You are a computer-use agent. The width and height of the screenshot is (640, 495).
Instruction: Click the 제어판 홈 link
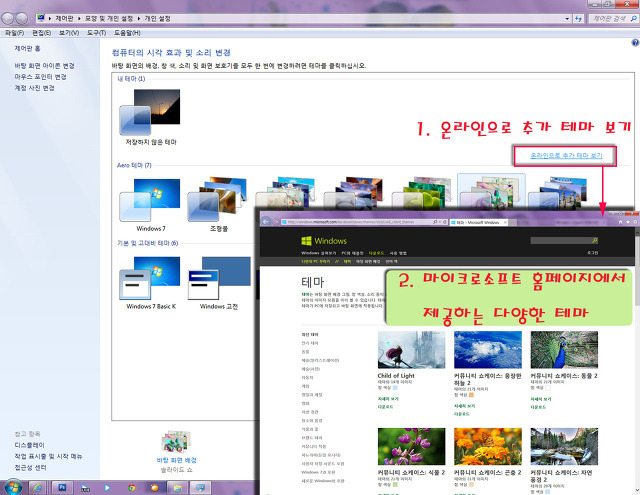pos(27,48)
